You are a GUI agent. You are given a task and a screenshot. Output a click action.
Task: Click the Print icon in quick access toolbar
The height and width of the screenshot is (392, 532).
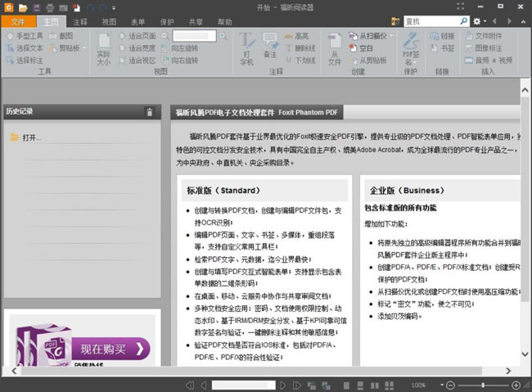(50, 7)
